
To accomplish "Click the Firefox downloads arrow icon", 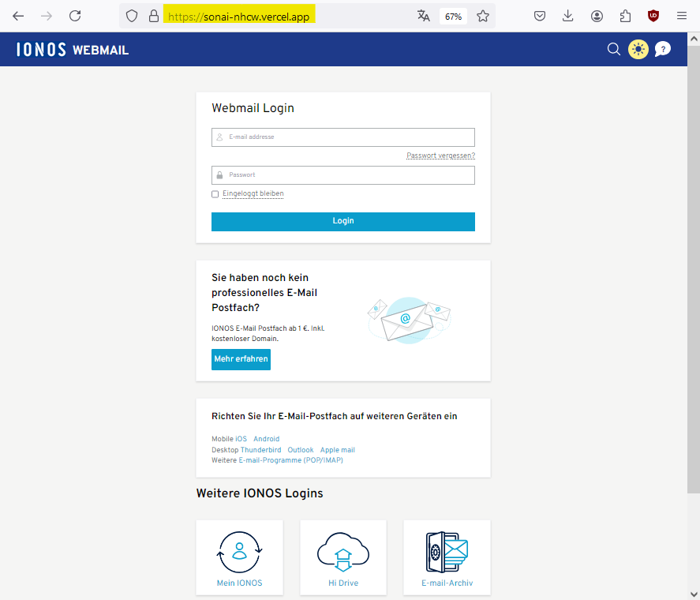I will pyautogui.click(x=568, y=16).
